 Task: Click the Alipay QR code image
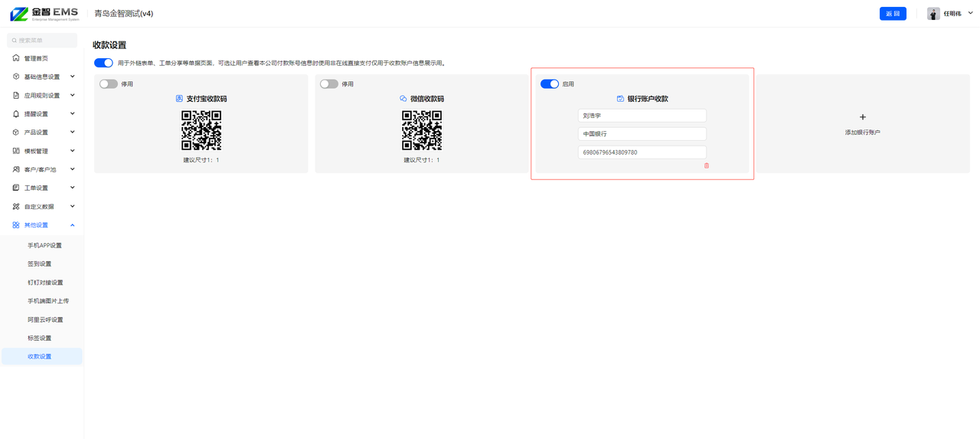(x=201, y=130)
